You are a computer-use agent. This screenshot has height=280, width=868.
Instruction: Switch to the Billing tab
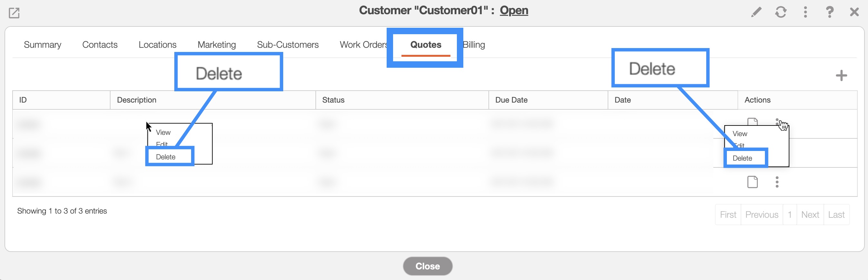point(474,45)
